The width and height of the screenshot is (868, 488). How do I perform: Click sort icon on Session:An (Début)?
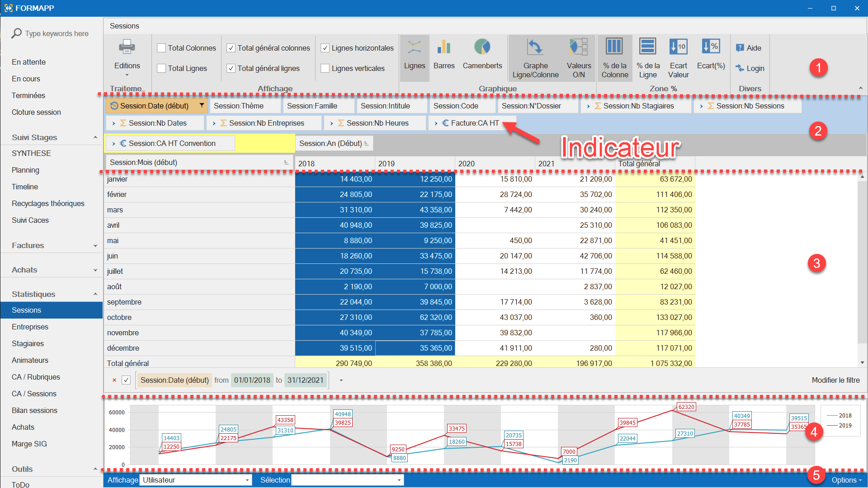[x=366, y=143]
